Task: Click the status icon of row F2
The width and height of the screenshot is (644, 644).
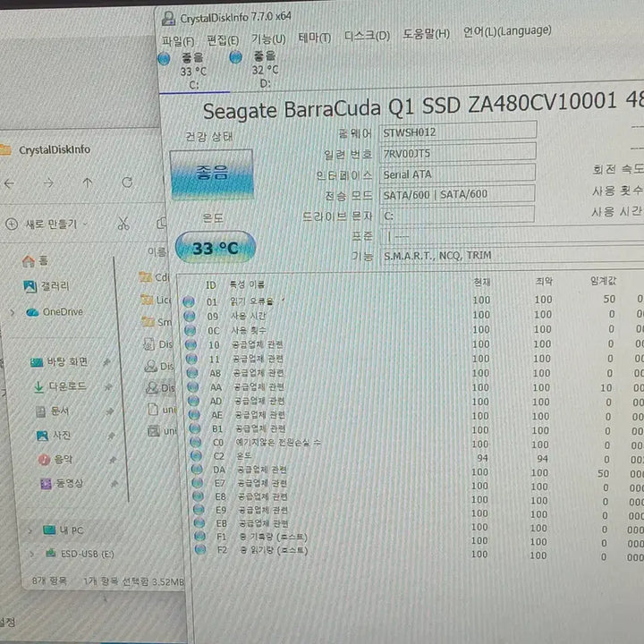Action: pyautogui.click(x=200, y=549)
